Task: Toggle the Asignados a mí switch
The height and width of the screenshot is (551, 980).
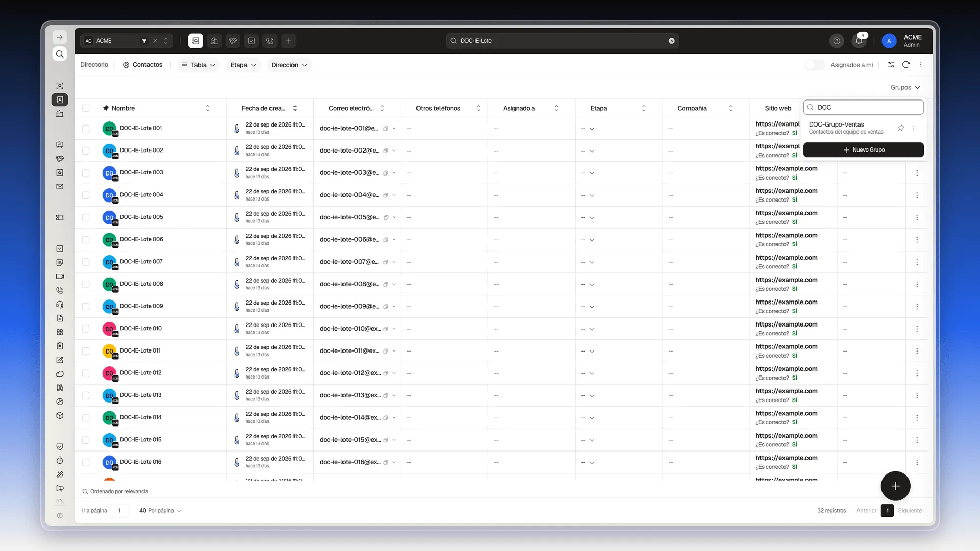Action: 815,65
